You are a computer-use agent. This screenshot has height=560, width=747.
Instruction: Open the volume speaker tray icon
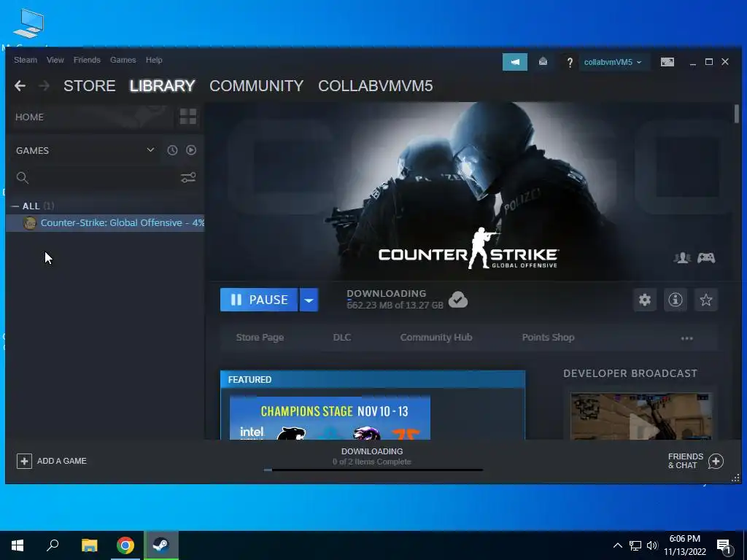point(651,545)
